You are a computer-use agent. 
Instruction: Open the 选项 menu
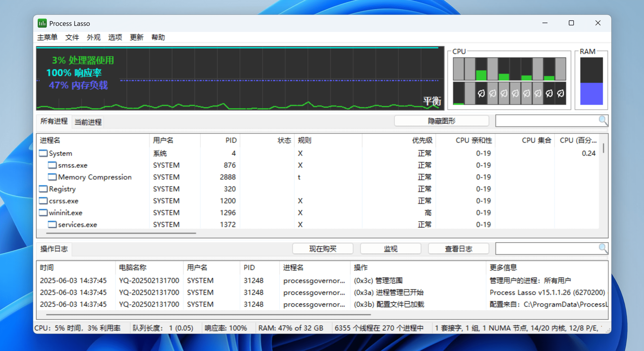point(115,37)
